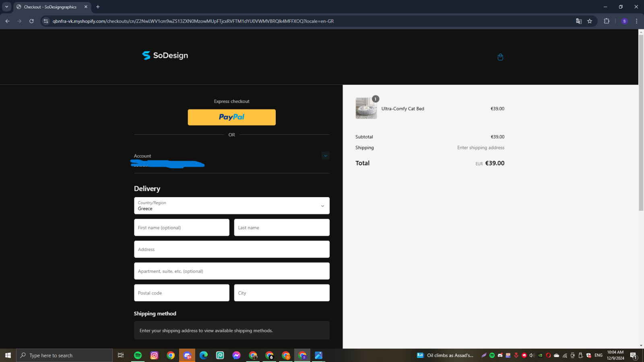This screenshot has width=644, height=362.
Task: Click the browser forward arrow
Action: click(19, 21)
